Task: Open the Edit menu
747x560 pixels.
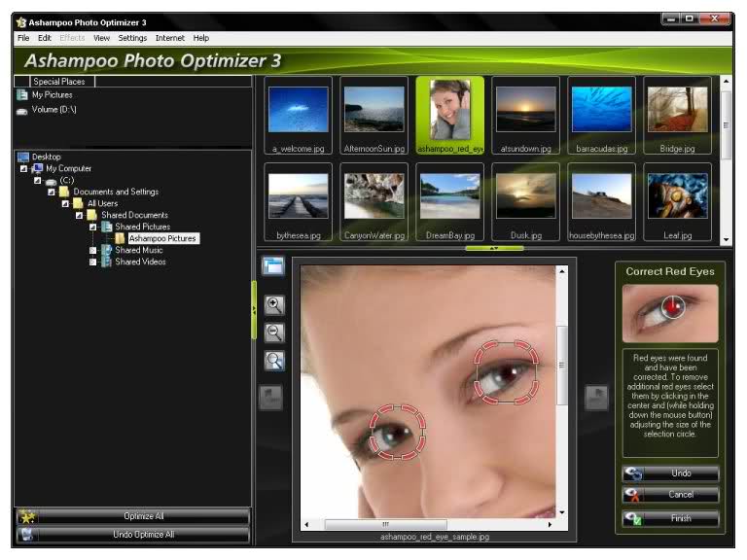Action: [x=45, y=38]
